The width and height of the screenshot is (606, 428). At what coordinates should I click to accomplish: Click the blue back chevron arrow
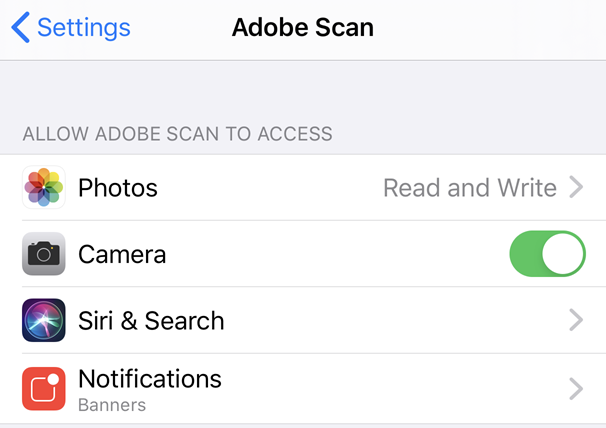(x=21, y=27)
